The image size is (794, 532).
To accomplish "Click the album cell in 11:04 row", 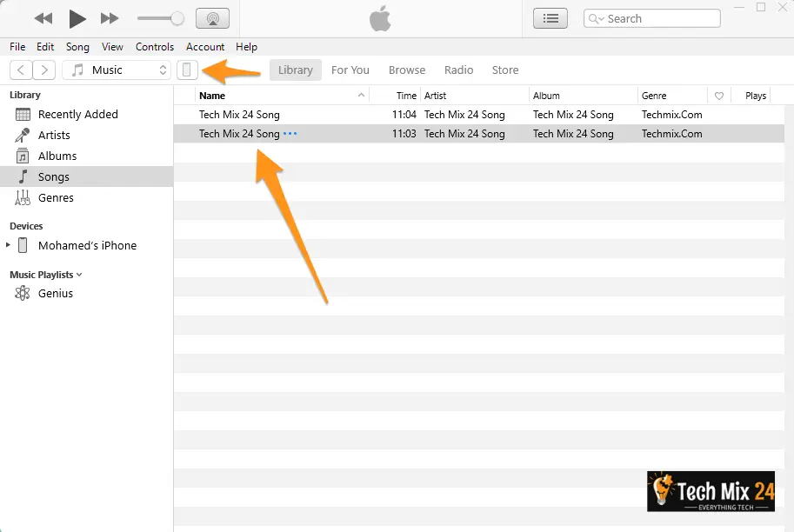I will click(573, 115).
